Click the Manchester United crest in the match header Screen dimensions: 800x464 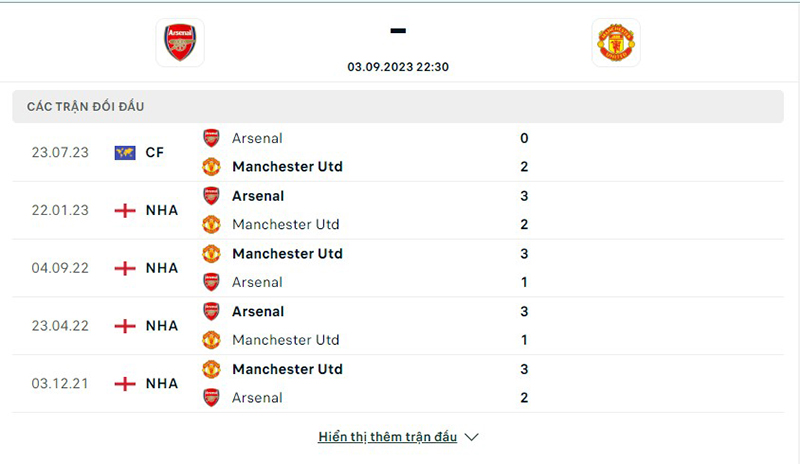pyautogui.click(x=616, y=43)
